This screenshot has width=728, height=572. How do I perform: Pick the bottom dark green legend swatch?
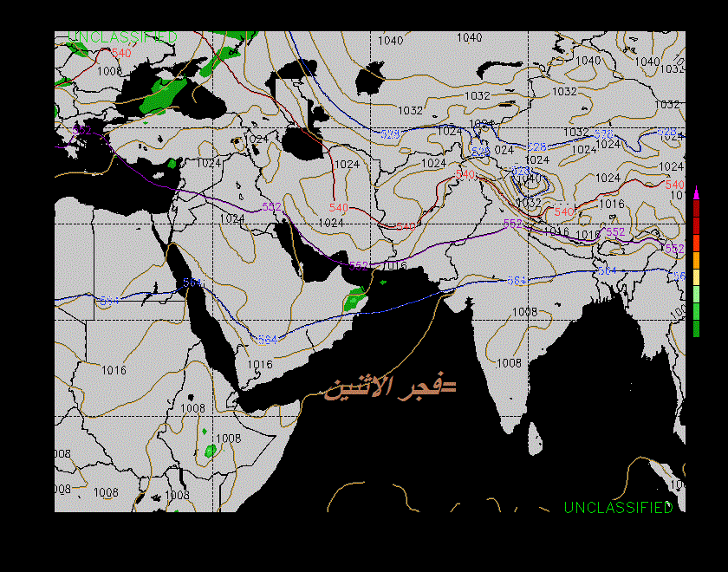point(696,328)
